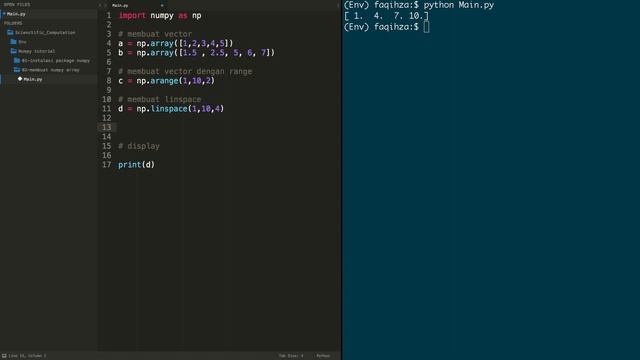Click the Numpy tutorial folder icon
Screen dimensions: 640x360
point(13,51)
